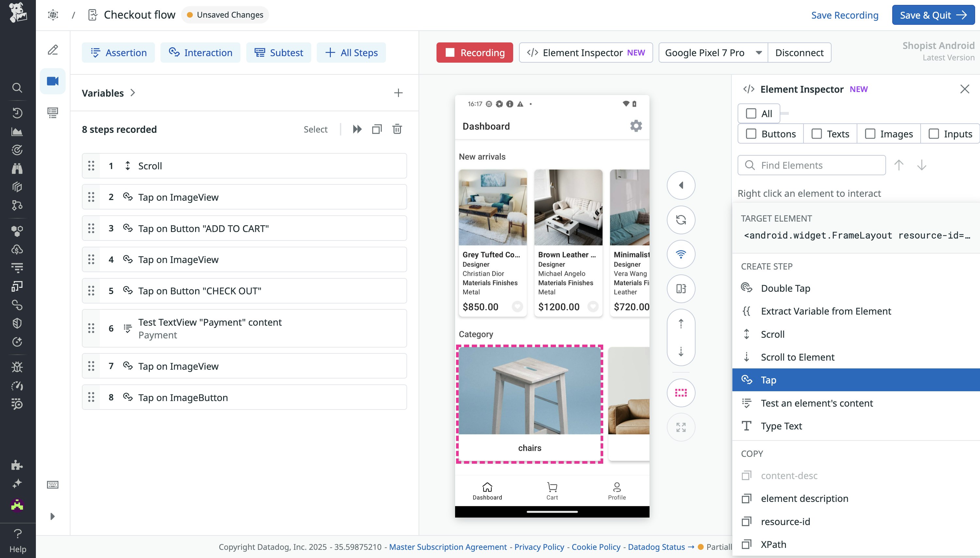Viewport: 980px width, 558px height.
Task: Toggle the device Wi-Fi control
Action: pyautogui.click(x=681, y=254)
